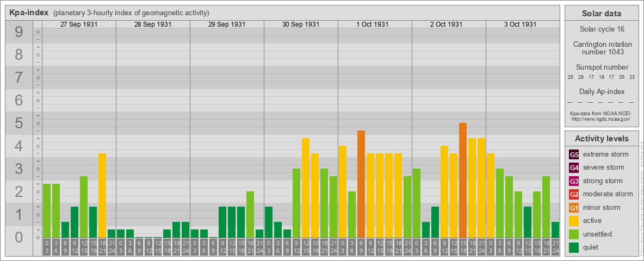This screenshot has height=261, width=644.
Task: Click the first sunspot value 25
Action: coord(571,77)
